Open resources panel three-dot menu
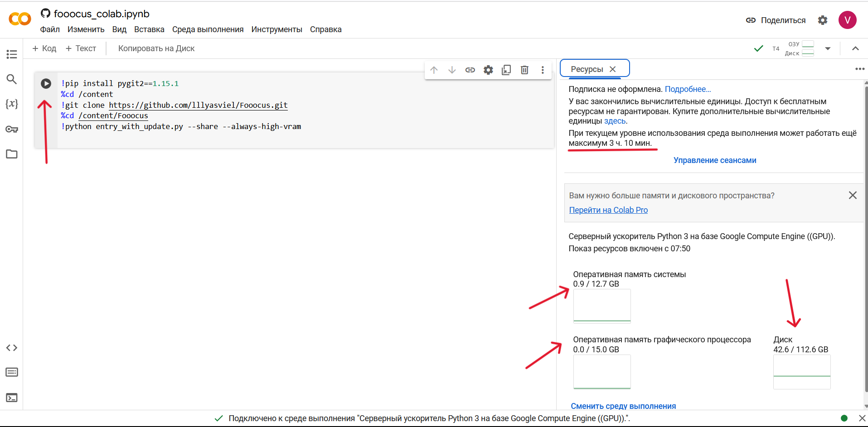868x427 pixels. point(860,69)
